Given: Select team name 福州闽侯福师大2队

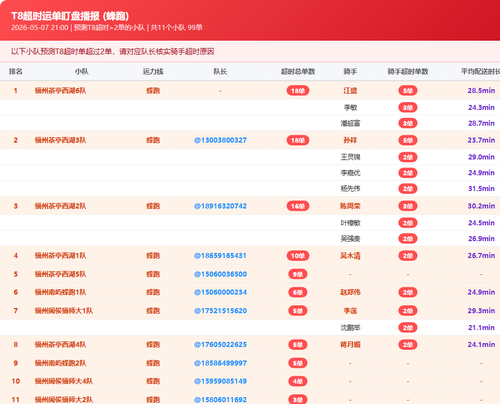Looking at the screenshot, I should [x=64, y=399].
